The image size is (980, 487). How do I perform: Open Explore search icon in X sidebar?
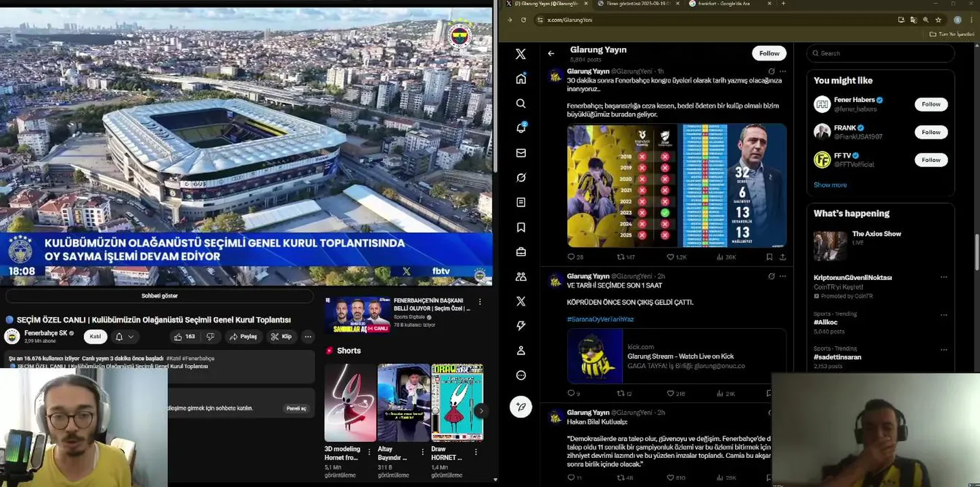(x=520, y=103)
